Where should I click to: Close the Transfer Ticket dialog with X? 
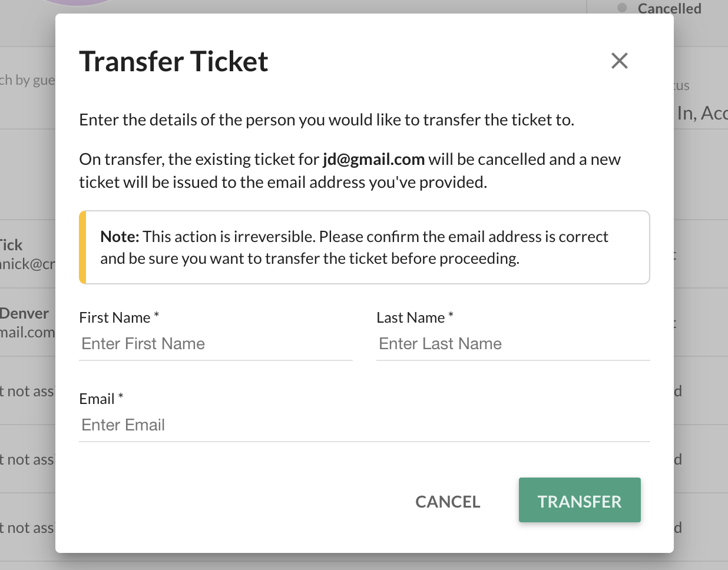[620, 61]
